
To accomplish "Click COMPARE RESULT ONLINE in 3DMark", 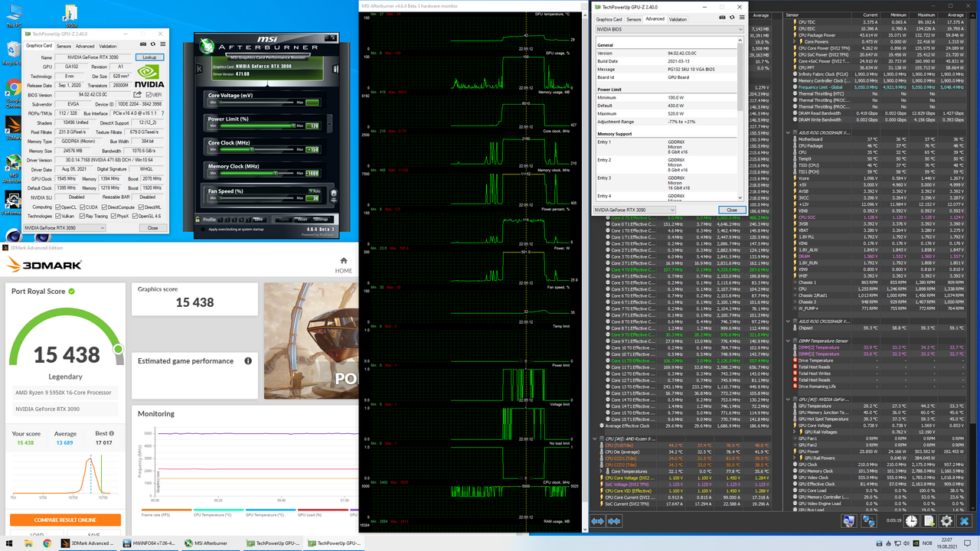I will point(65,519).
